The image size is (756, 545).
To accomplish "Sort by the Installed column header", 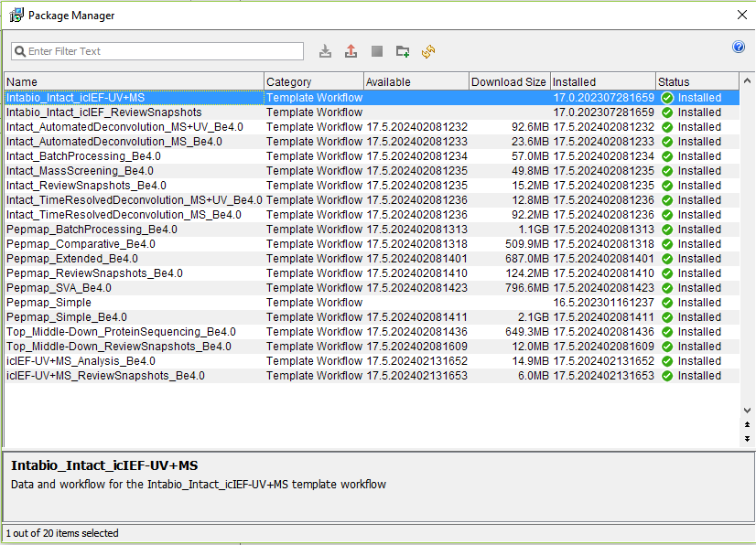I will coord(603,82).
